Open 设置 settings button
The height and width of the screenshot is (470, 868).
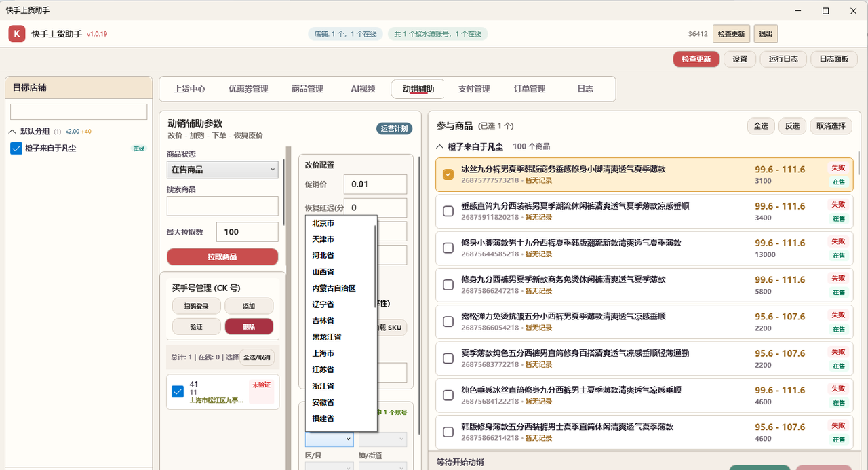(x=740, y=59)
